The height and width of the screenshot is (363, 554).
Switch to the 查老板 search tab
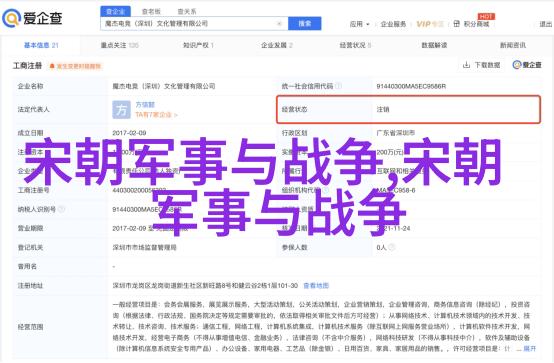(151, 12)
